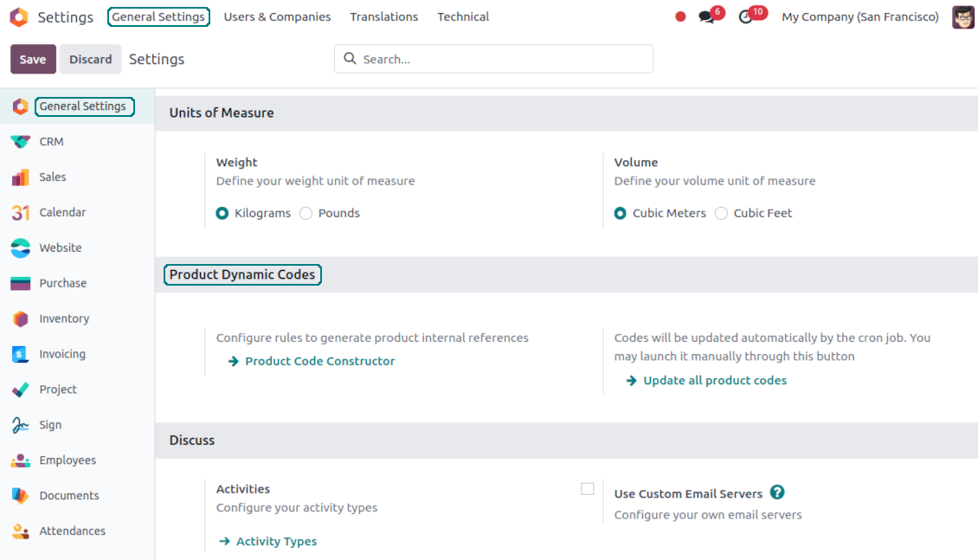The height and width of the screenshot is (560, 978).
Task: Click the Inventory cube icon
Action: tap(20, 319)
